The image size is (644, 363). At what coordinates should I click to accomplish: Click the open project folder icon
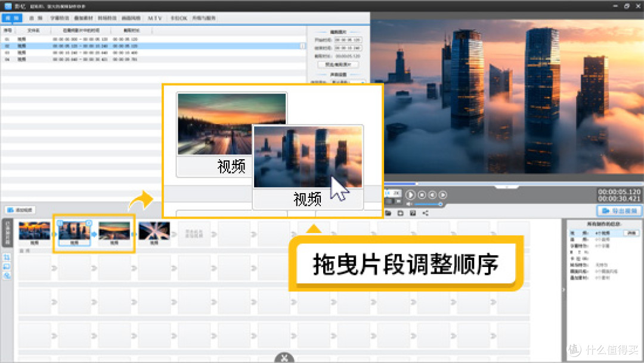tap(388, 213)
